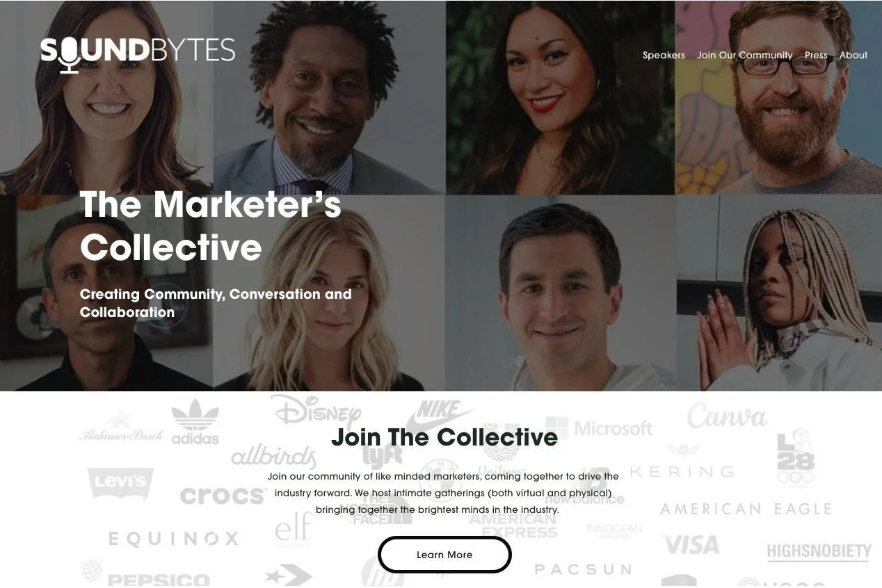Screen dimensions: 882x588
Task: Click the Visa logo
Action: [x=691, y=545]
